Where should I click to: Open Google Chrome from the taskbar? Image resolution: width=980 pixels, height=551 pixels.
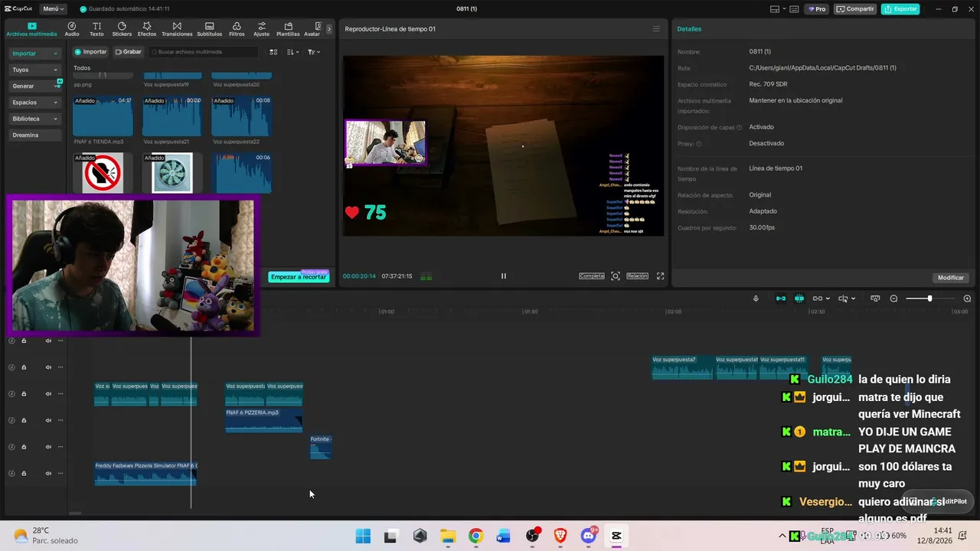pyautogui.click(x=475, y=536)
